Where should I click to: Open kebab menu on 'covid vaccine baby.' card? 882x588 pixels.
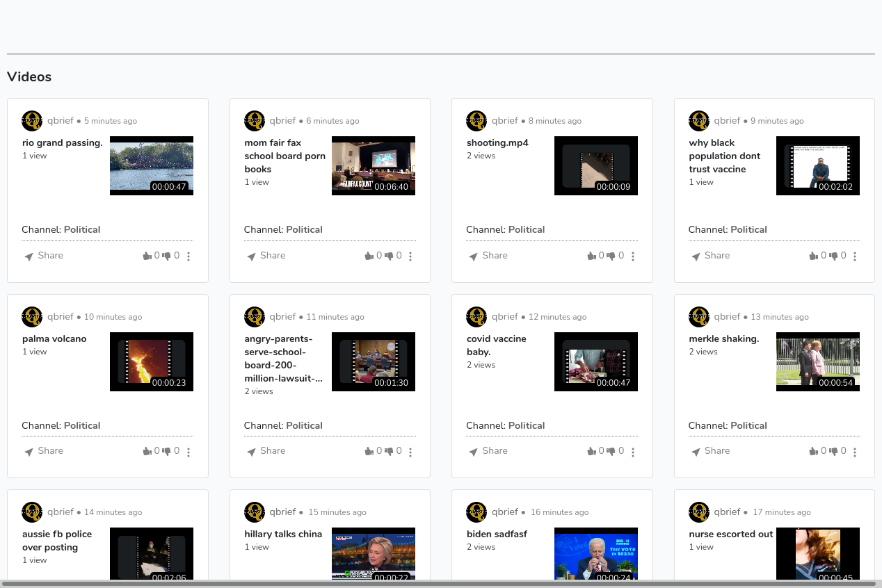(633, 452)
